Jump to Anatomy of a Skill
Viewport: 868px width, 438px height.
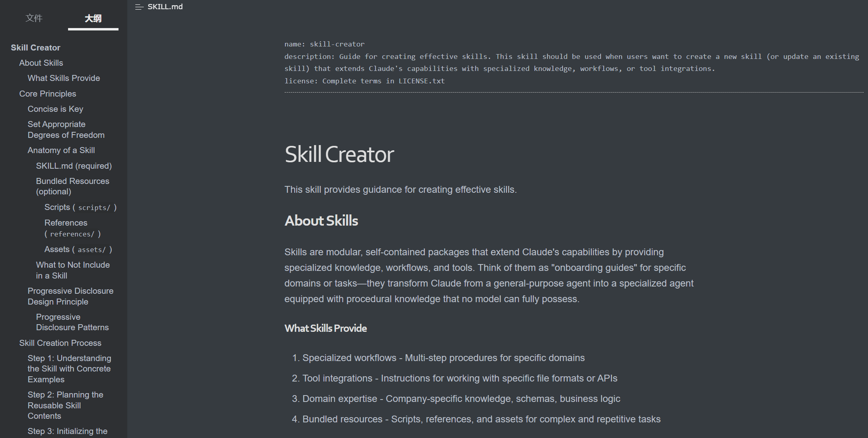click(x=61, y=150)
